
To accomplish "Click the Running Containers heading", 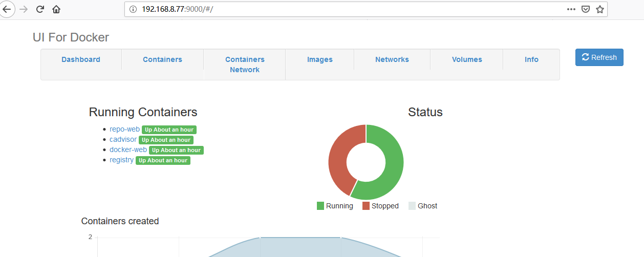I will [x=143, y=112].
